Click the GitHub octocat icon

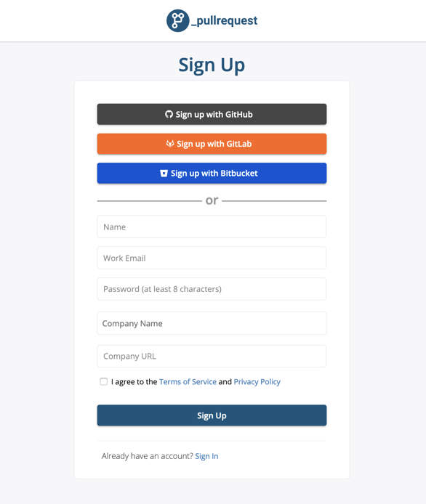click(169, 115)
